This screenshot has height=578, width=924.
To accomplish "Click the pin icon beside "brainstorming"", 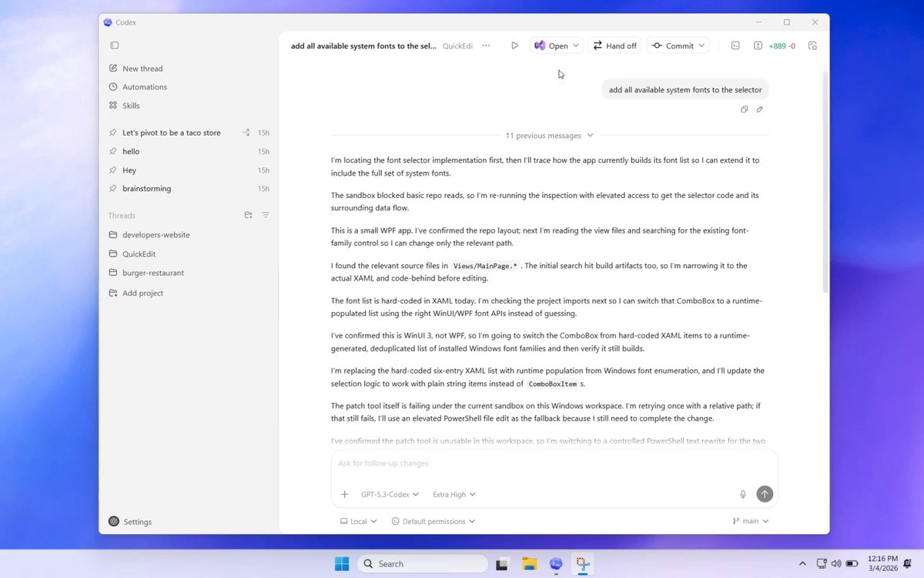I will [x=113, y=188].
